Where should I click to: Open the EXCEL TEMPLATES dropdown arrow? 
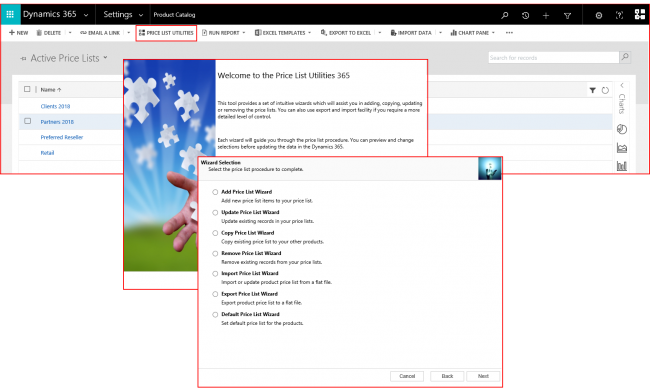click(x=310, y=33)
